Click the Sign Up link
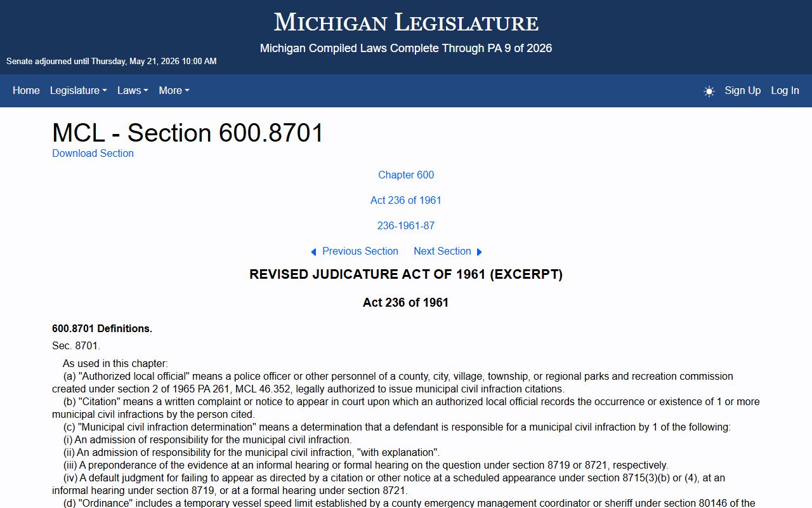Image resolution: width=812 pixels, height=508 pixels. tap(743, 90)
